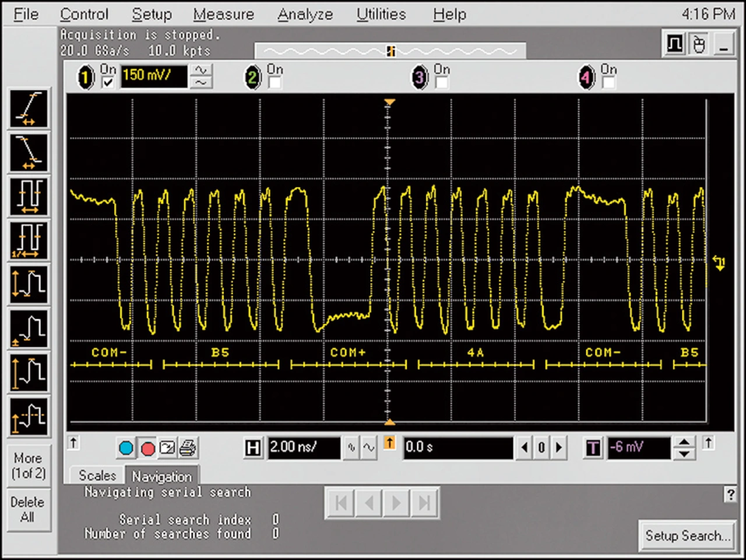Click the period measurement icon
The width and height of the screenshot is (746, 560).
[29, 196]
